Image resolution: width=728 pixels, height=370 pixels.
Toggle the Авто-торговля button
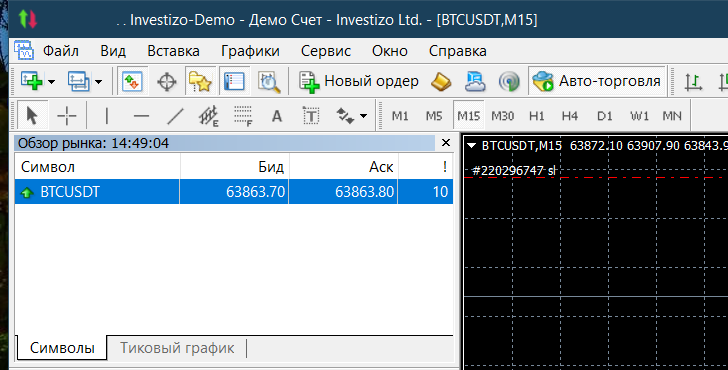pos(597,81)
